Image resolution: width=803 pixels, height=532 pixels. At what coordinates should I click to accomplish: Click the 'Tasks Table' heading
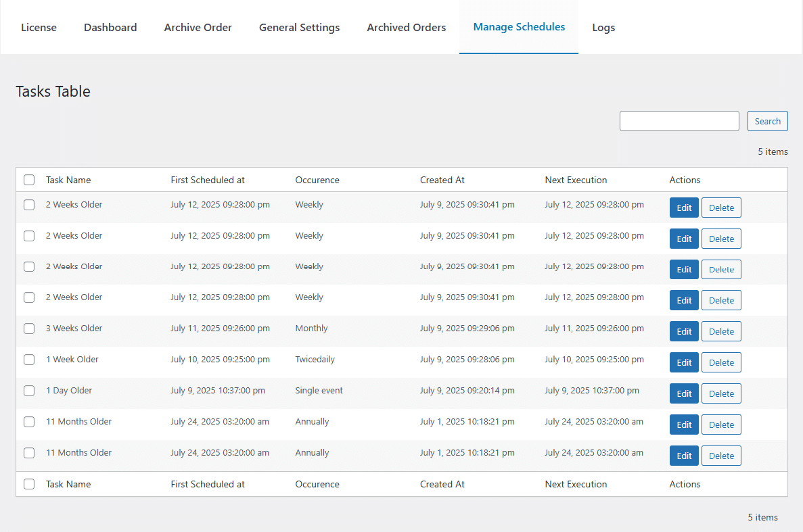click(x=53, y=91)
